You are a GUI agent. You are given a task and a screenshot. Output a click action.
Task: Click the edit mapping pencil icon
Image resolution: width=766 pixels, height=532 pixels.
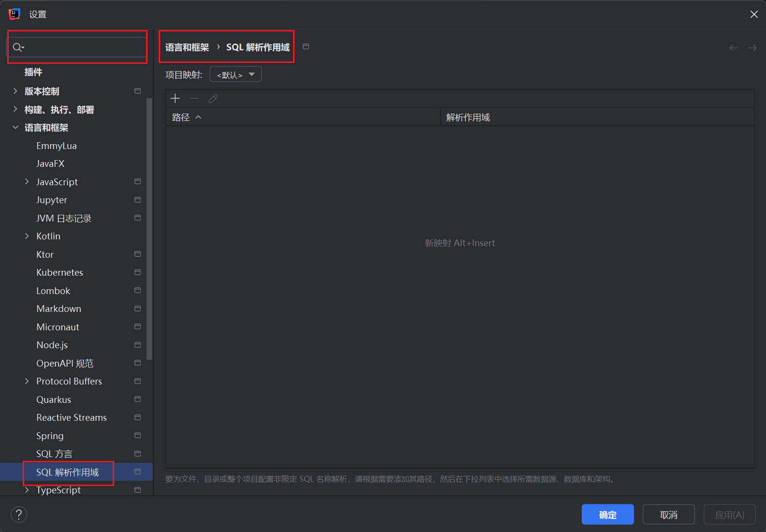[213, 99]
